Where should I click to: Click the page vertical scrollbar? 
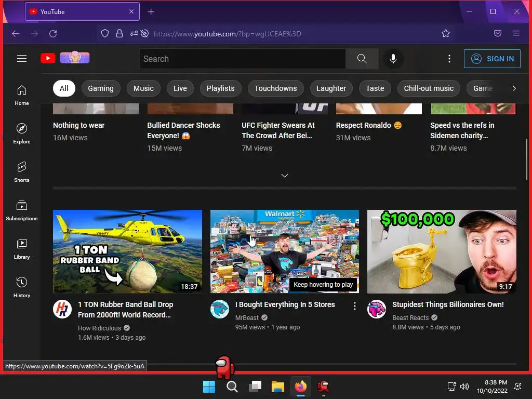527,159
